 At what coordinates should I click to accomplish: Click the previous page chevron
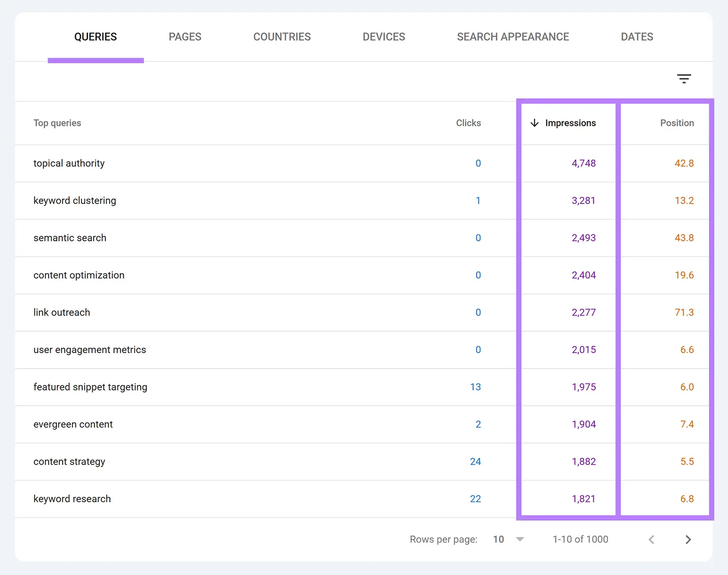tap(651, 540)
